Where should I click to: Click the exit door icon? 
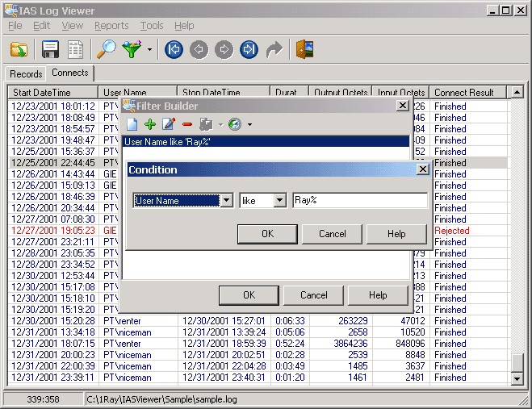click(304, 50)
